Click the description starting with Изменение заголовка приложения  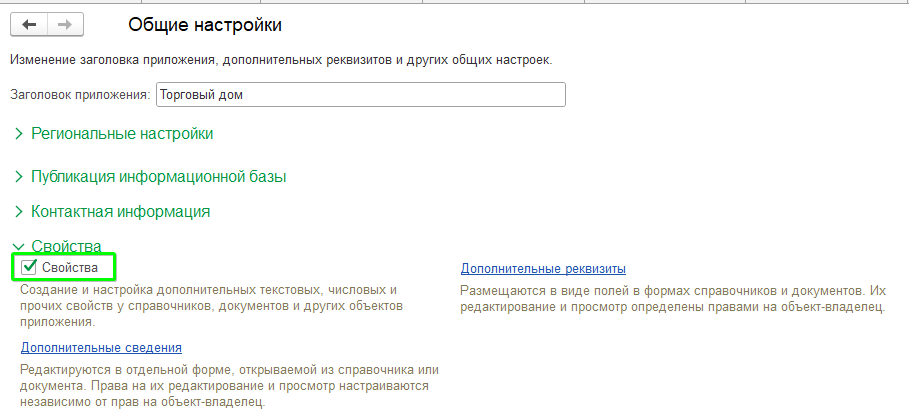[x=281, y=60]
